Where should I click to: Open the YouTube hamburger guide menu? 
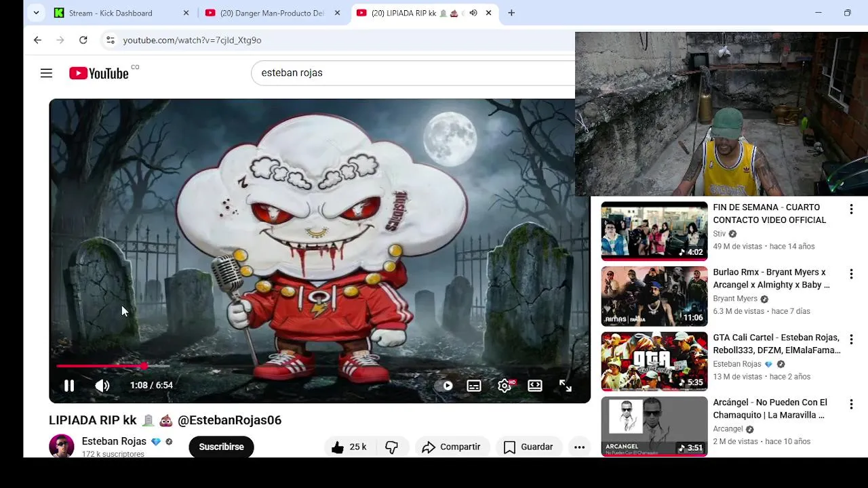pos(46,73)
